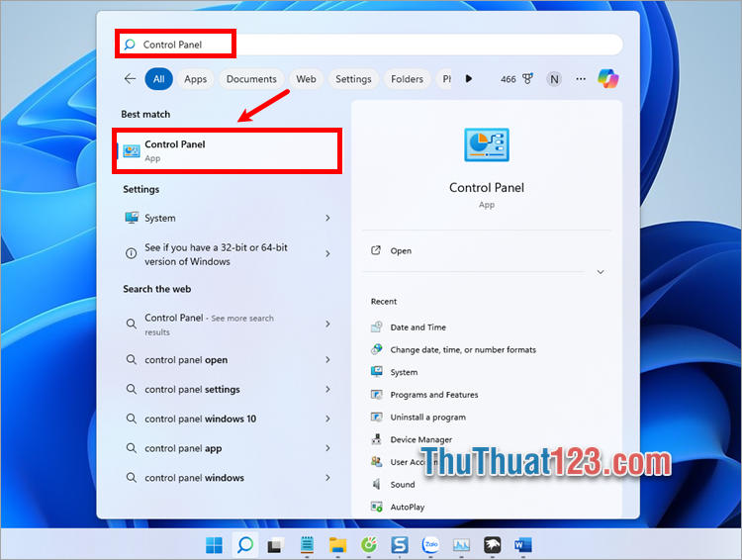Select control panel settings suggestion
Image resolution: width=742 pixels, height=560 pixels.
pyautogui.click(x=227, y=389)
